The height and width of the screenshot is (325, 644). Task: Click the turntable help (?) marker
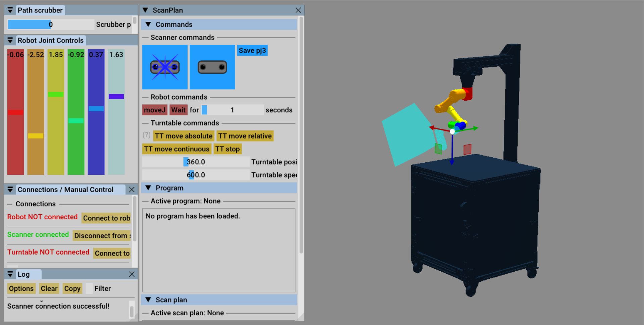(146, 135)
